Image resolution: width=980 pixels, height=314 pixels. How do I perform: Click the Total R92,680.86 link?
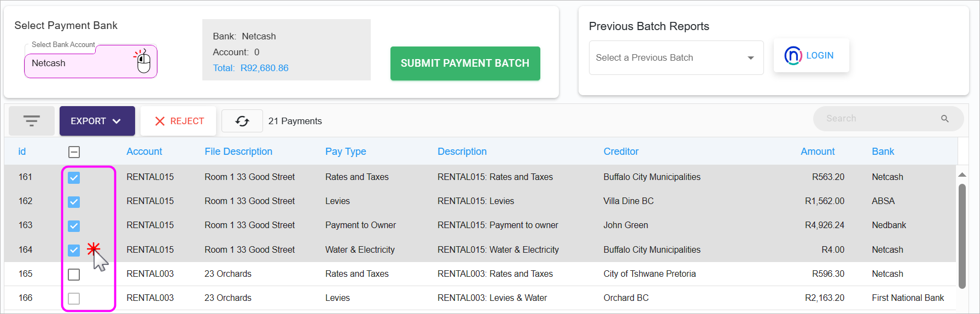tap(250, 68)
